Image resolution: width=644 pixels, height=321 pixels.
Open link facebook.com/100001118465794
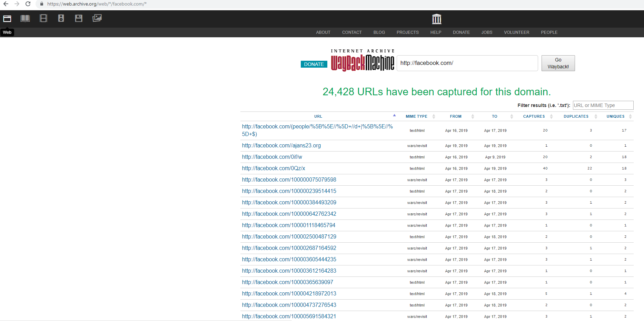[289, 225]
